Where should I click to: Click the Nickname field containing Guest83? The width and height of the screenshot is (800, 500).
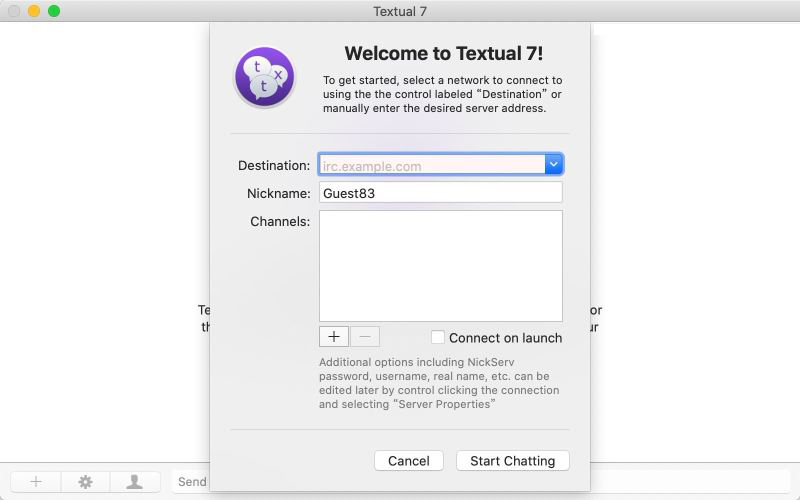[441, 193]
